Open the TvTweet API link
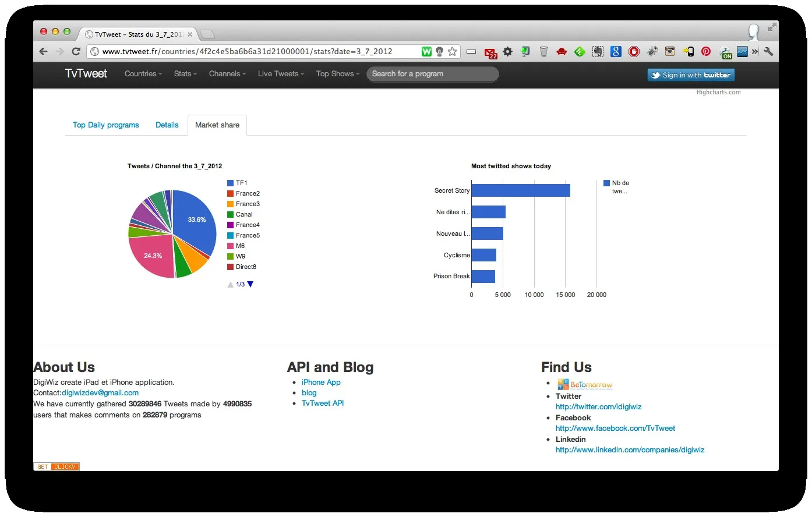 pos(323,403)
